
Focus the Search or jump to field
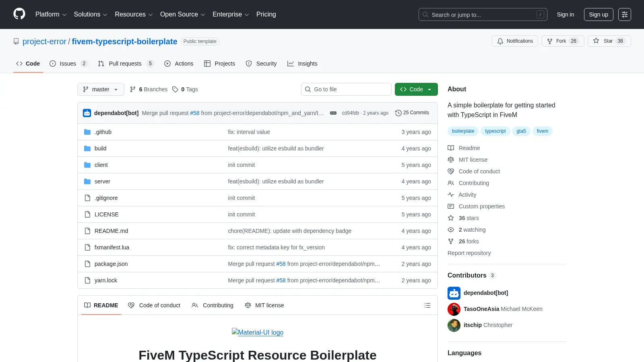coord(483,14)
